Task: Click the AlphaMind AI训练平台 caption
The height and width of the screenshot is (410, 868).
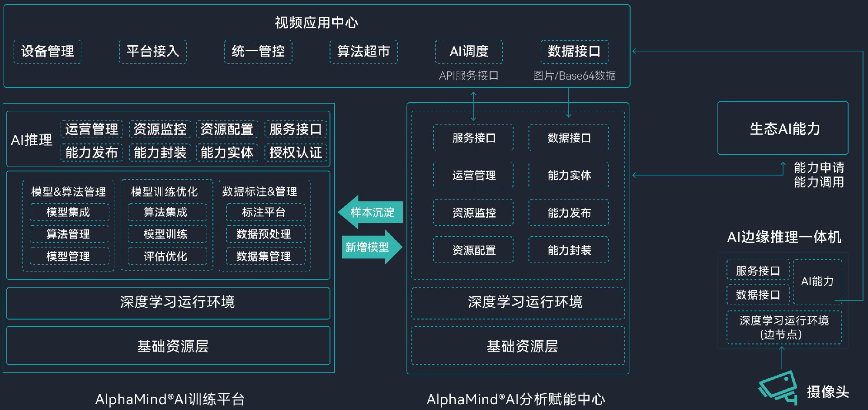Action: click(x=170, y=399)
